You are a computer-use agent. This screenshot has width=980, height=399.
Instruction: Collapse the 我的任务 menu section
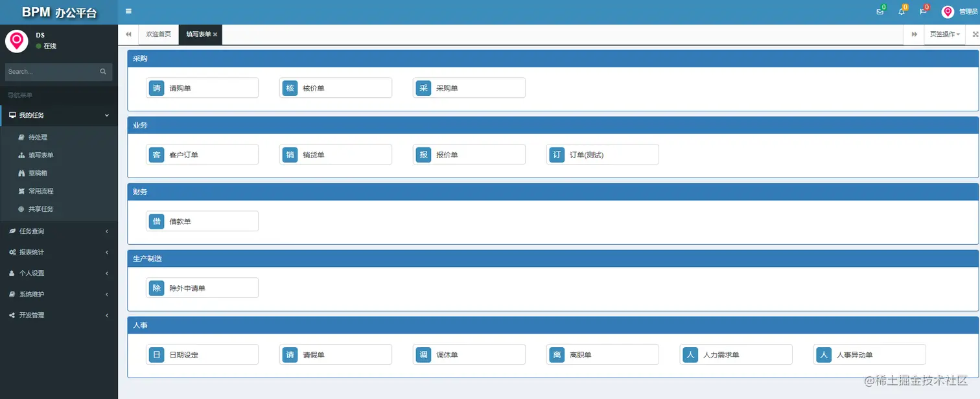pyautogui.click(x=59, y=115)
